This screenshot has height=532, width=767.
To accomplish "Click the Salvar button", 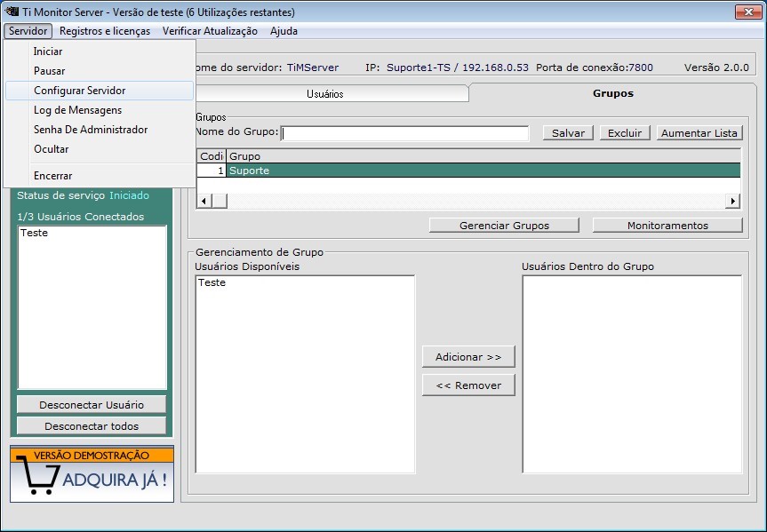I will [567, 133].
